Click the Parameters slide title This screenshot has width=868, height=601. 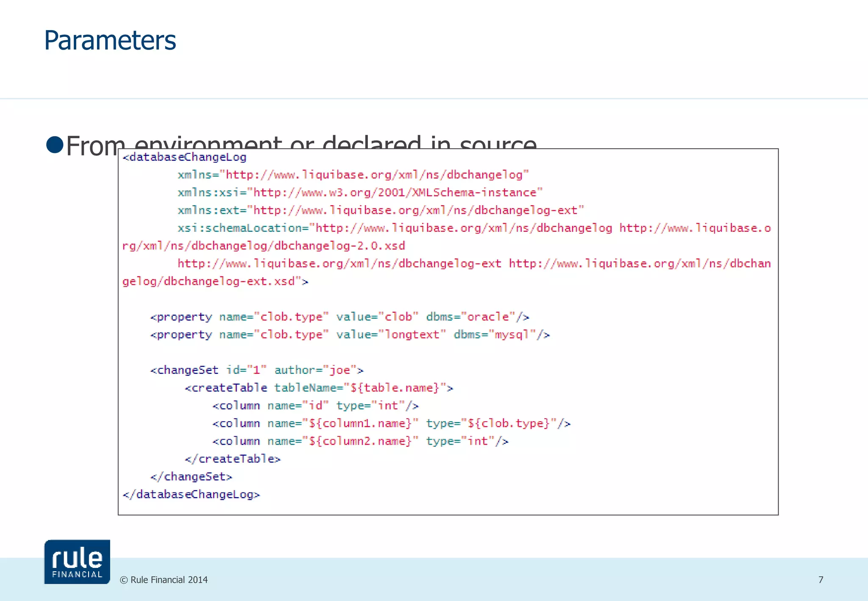click(110, 41)
